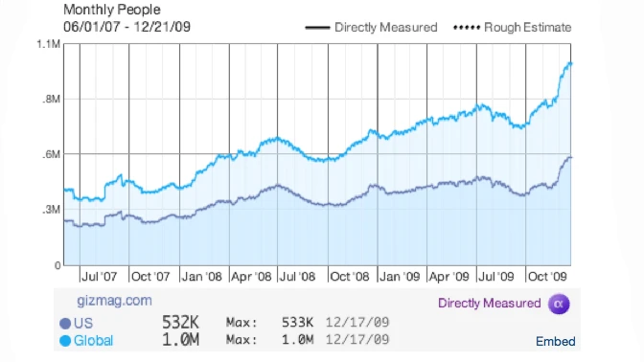This screenshot has height=362, width=644.
Task: Click the .6M y-axis label
Action: click(x=51, y=154)
